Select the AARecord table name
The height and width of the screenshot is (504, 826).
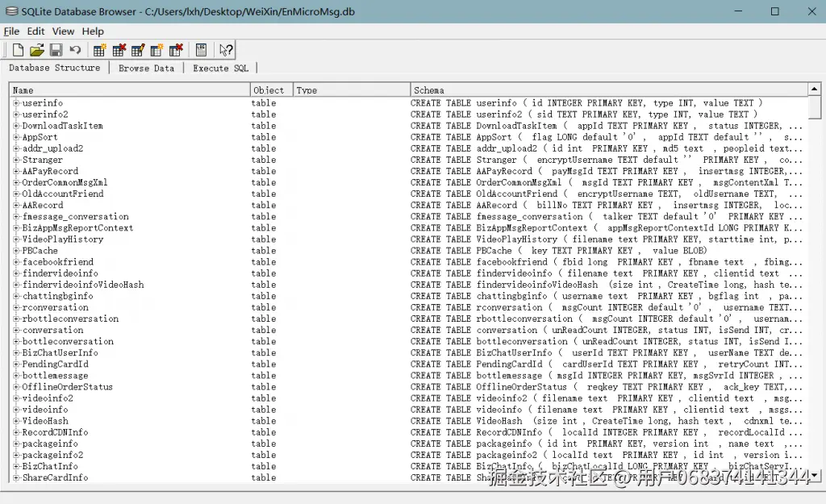pos(43,206)
